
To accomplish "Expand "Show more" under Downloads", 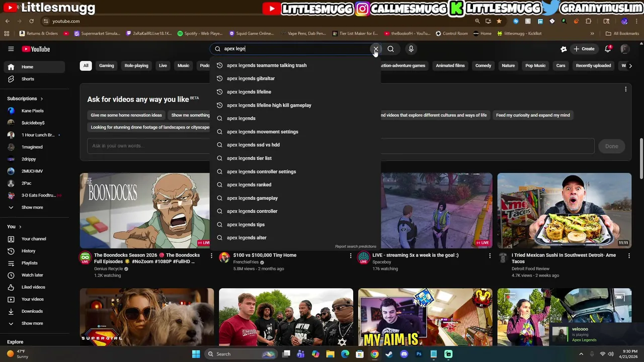I will (34, 323).
